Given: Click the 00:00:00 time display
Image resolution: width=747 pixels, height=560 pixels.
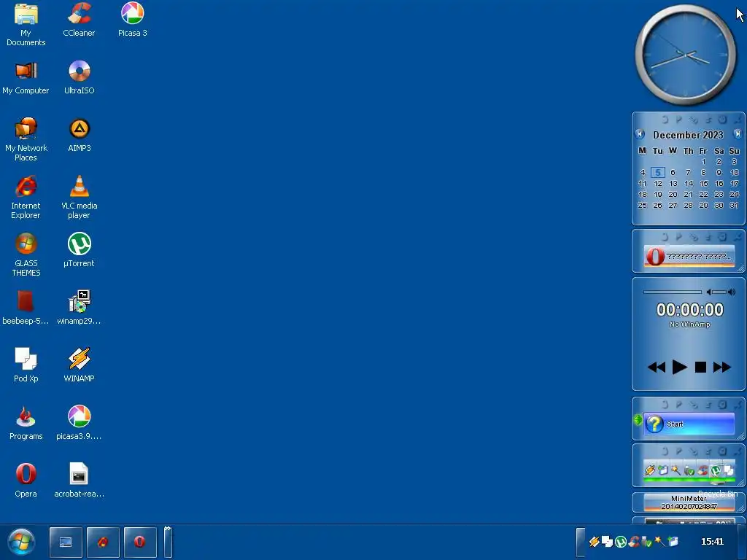Looking at the screenshot, I should tap(690, 310).
